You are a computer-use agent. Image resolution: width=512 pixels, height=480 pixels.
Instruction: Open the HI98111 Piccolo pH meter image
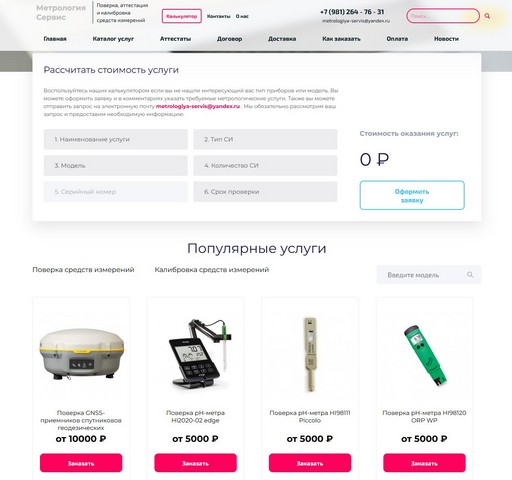[x=310, y=354]
